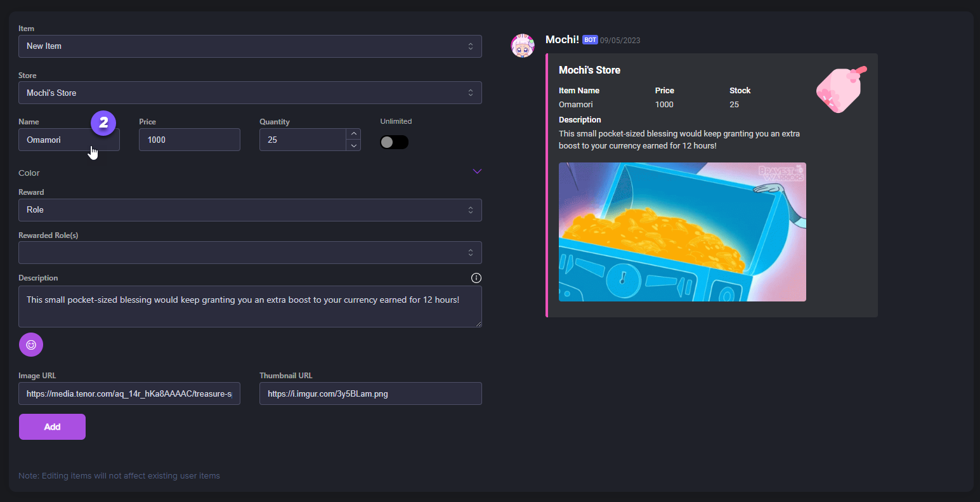This screenshot has height=502, width=980.
Task: Click the treasure chest preview image
Action: pyautogui.click(x=682, y=232)
